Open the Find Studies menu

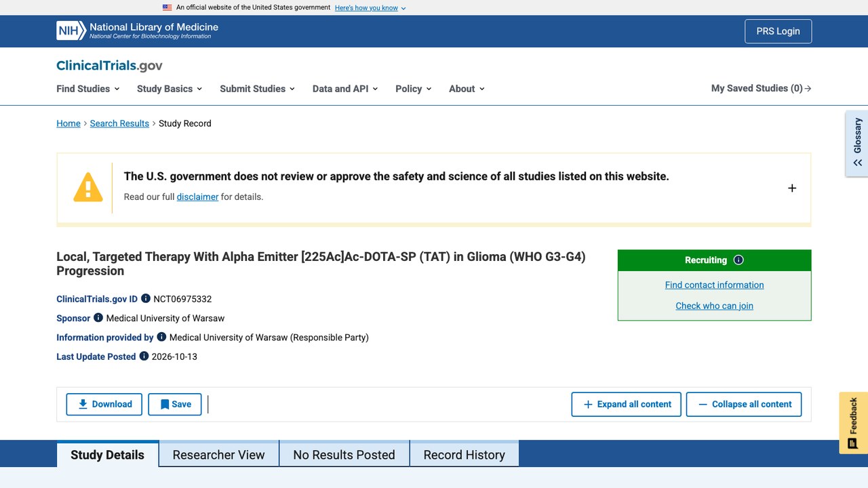(x=88, y=89)
